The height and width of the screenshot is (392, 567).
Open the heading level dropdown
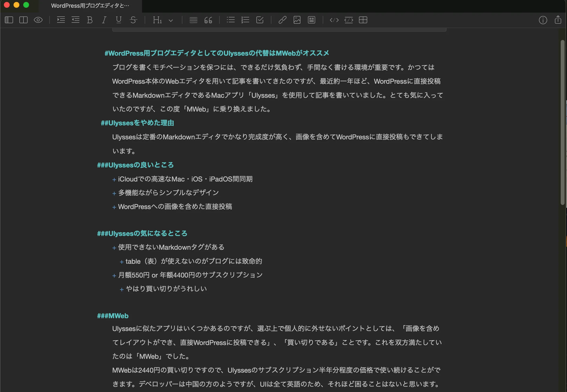(171, 20)
